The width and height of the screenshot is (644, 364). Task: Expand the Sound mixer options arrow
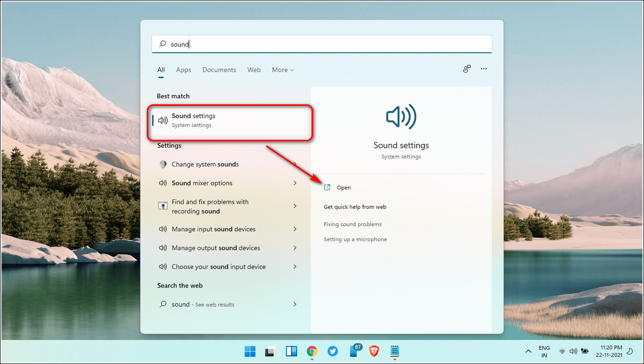[x=295, y=183]
